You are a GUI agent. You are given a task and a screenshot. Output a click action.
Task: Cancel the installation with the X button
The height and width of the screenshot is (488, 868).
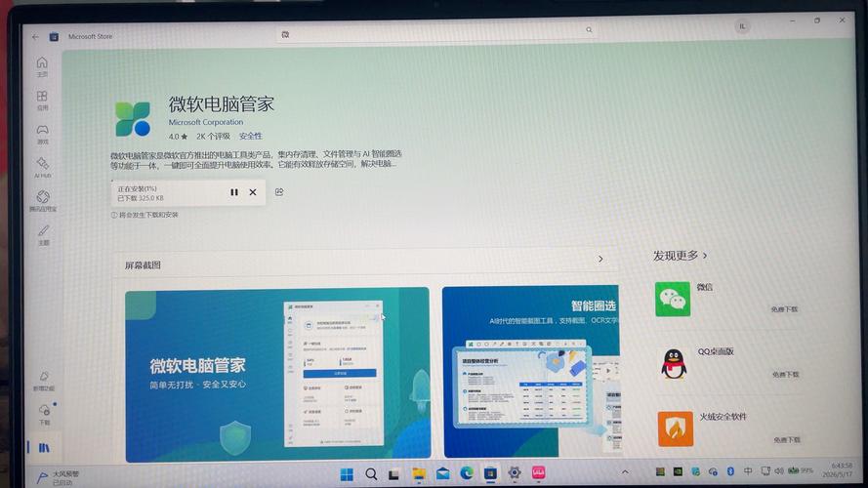(253, 192)
